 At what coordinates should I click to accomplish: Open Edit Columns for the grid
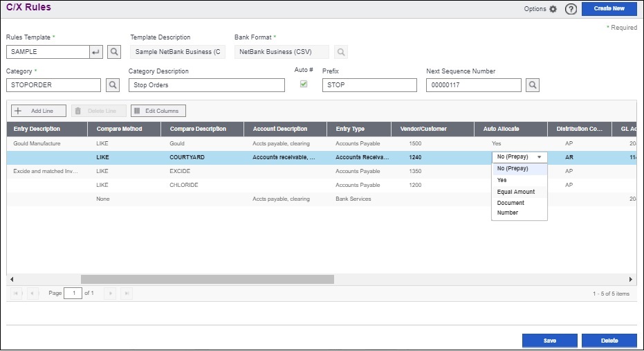(158, 111)
